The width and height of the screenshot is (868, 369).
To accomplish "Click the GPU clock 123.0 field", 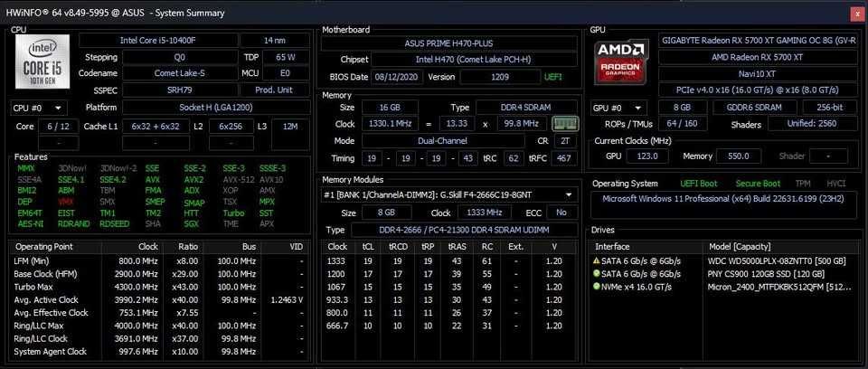I will tap(647, 156).
